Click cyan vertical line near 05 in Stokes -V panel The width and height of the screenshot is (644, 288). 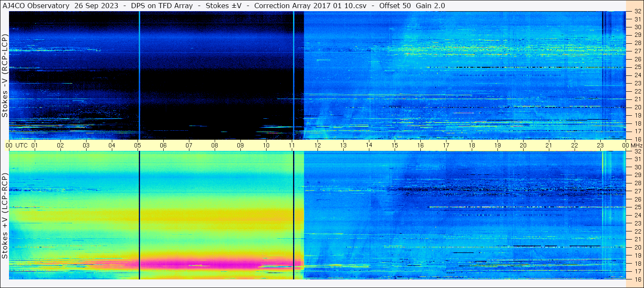coord(139,75)
